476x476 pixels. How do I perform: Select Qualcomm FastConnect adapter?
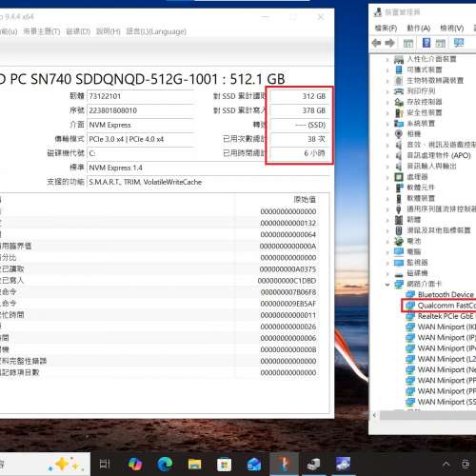pos(446,306)
